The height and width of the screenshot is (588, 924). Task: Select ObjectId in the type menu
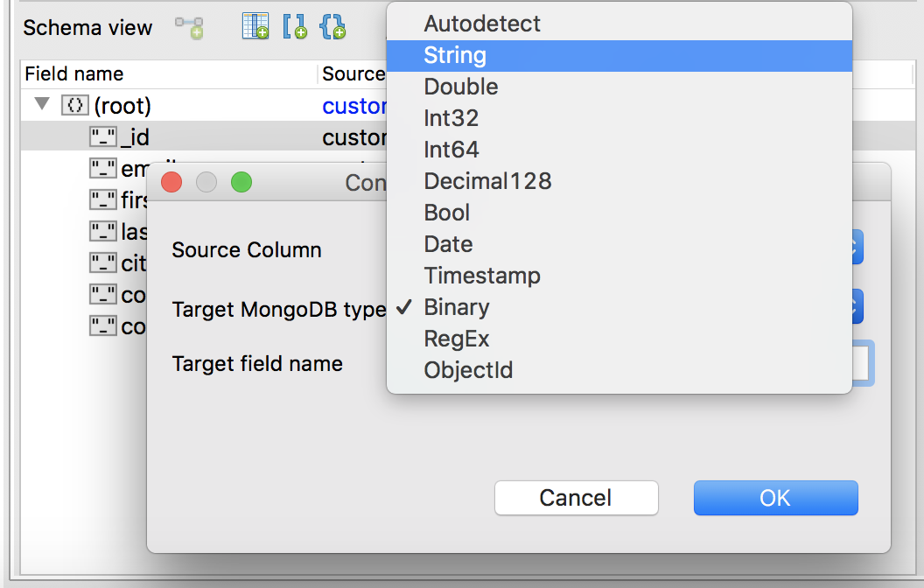coord(468,370)
